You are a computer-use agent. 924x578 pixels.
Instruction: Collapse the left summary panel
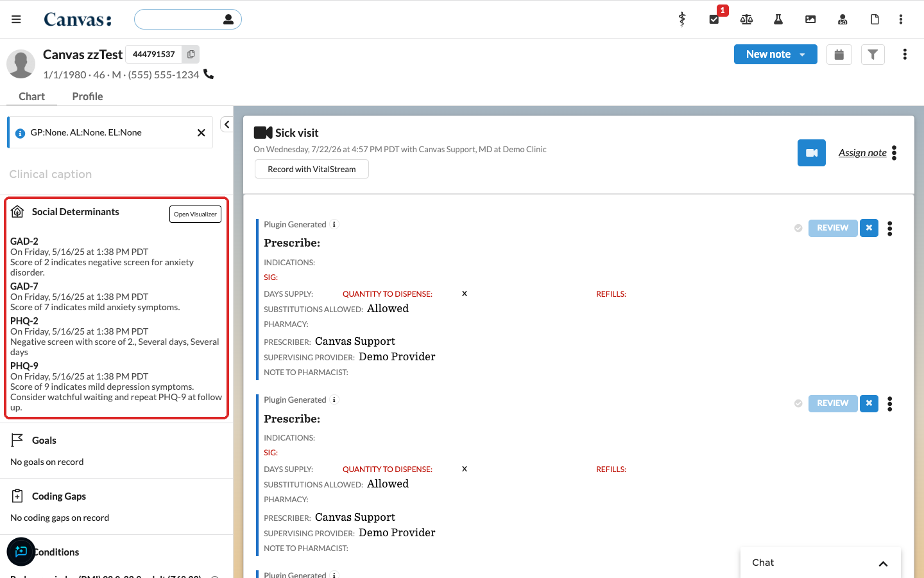tap(227, 124)
